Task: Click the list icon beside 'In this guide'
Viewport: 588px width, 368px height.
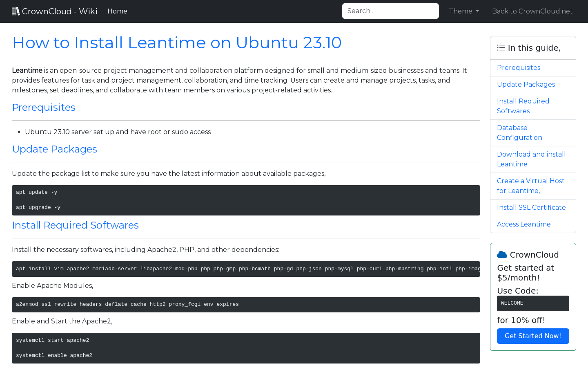Action: click(x=501, y=47)
